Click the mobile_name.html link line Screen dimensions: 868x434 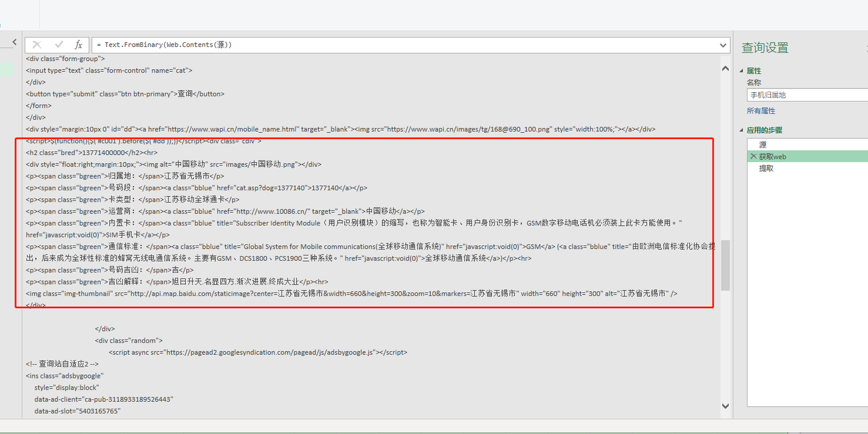pyautogui.click(x=341, y=129)
